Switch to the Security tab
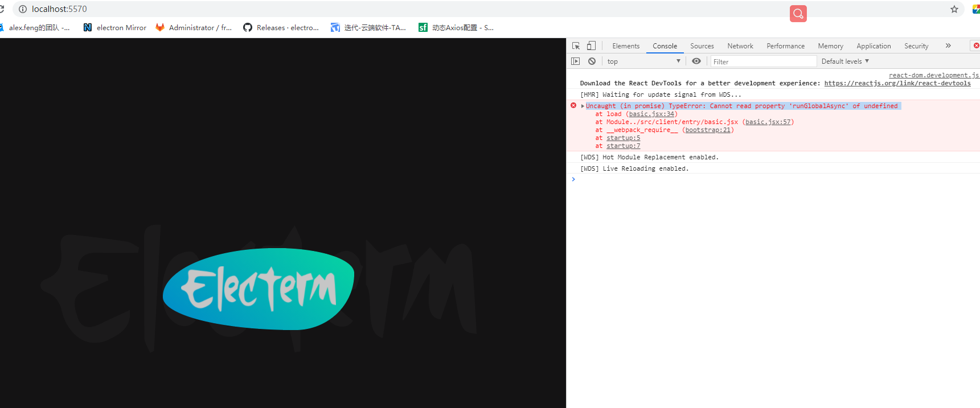Screen dimensions: 980x408 point(916,46)
